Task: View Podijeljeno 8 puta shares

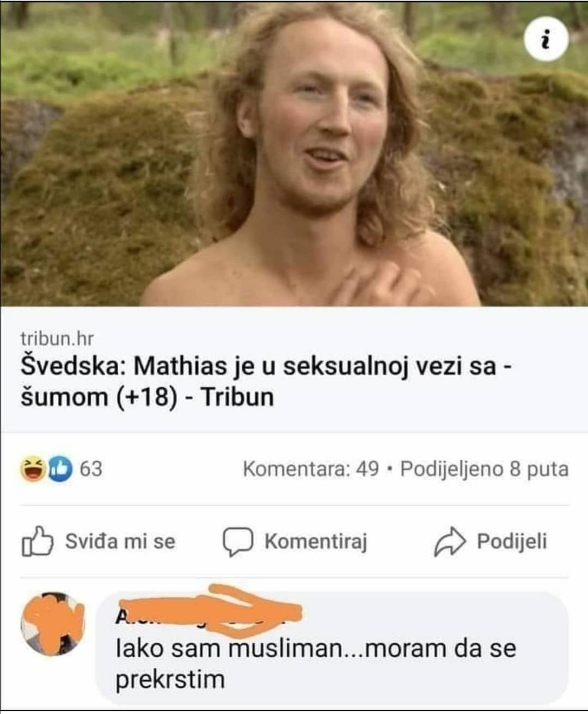Action: coord(485,469)
